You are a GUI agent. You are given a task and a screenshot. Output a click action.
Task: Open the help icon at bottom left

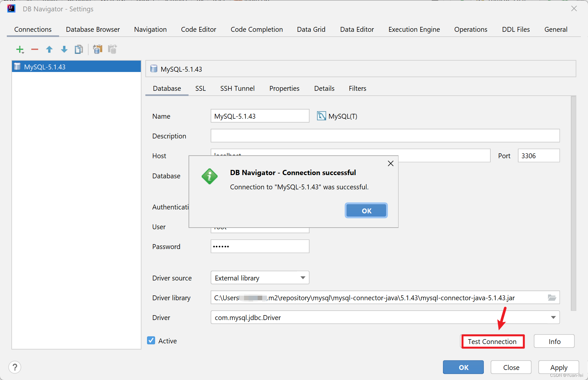[x=15, y=367]
